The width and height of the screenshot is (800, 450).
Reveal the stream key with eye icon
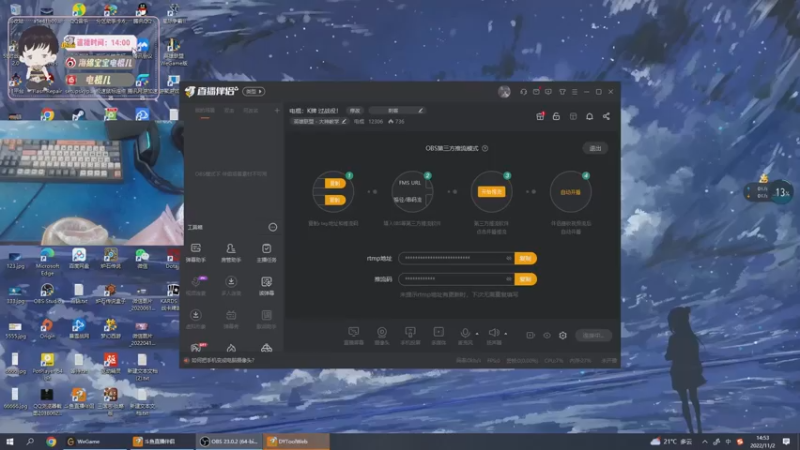pos(509,279)
